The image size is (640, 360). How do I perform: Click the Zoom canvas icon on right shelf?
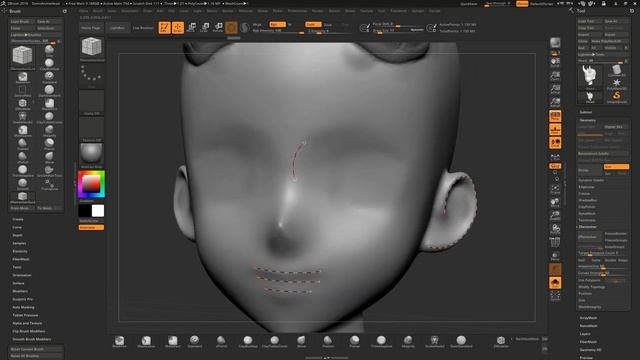pos(555,76)
